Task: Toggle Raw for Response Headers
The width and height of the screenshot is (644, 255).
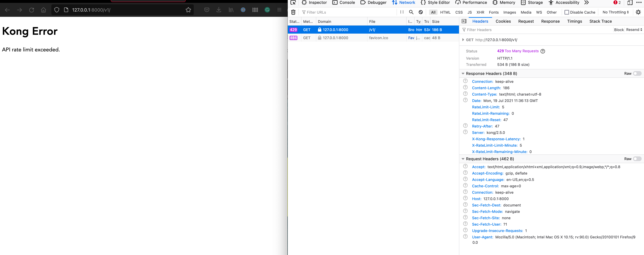Action: click(x=637, y=73)
